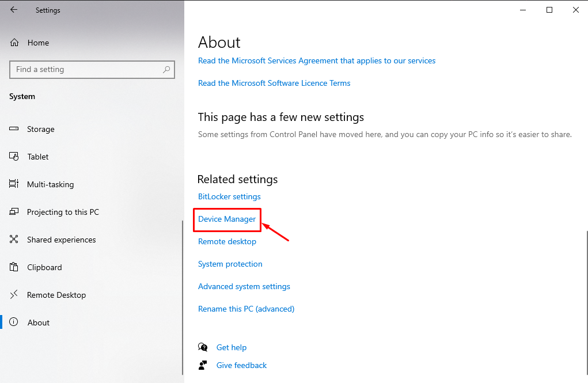
Task: Open the Remote desktop related link
Action: pyautogui.click(x=227, y=241)
